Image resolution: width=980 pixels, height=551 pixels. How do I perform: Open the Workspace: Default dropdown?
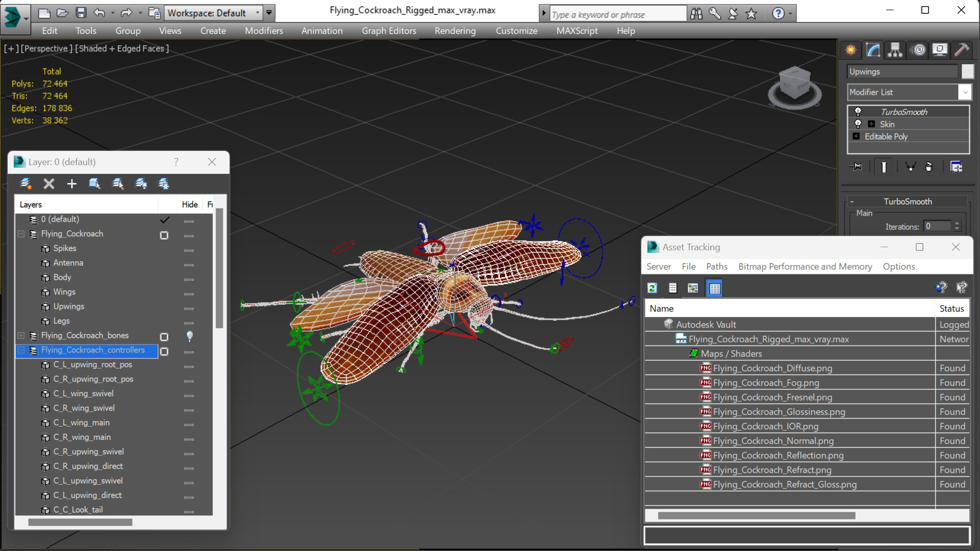coord(258,13)
